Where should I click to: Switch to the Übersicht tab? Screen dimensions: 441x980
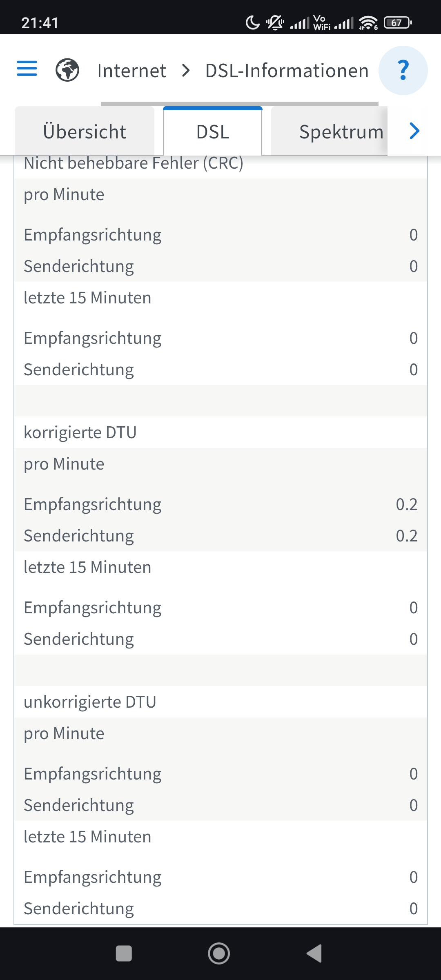85,132
